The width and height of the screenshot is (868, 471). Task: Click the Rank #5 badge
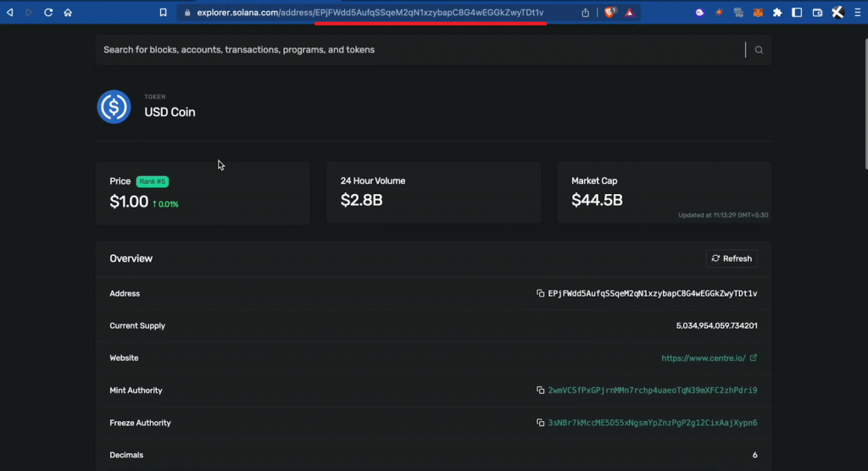click(x=153, y=181)
